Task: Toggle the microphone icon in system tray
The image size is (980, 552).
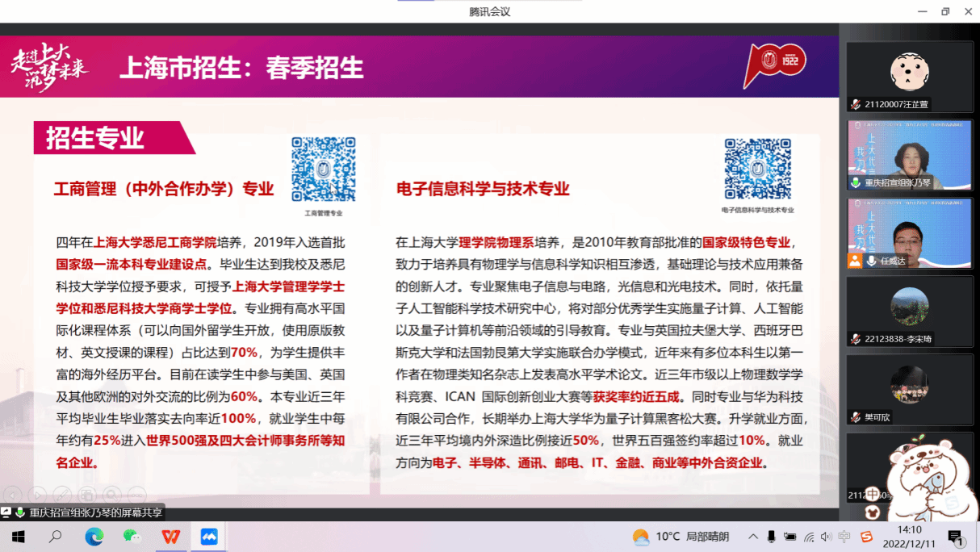Action: tap(772, 537)
